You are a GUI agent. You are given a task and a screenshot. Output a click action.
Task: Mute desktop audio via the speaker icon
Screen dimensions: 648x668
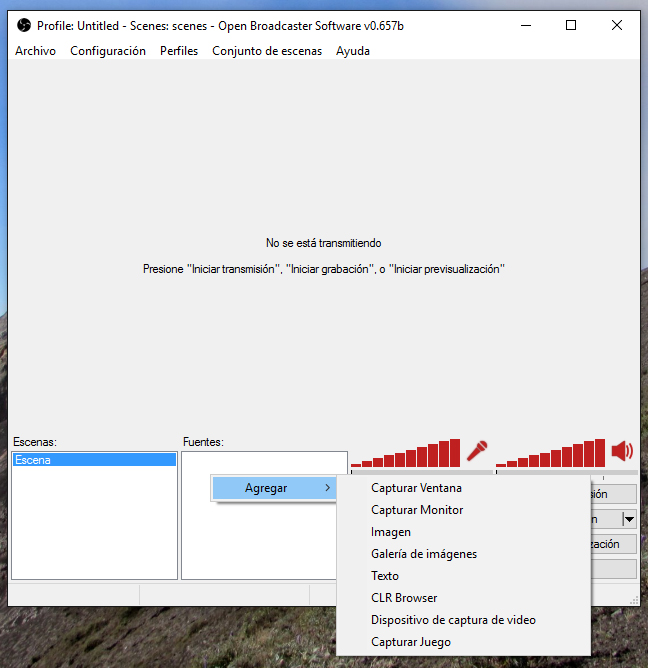622,451
